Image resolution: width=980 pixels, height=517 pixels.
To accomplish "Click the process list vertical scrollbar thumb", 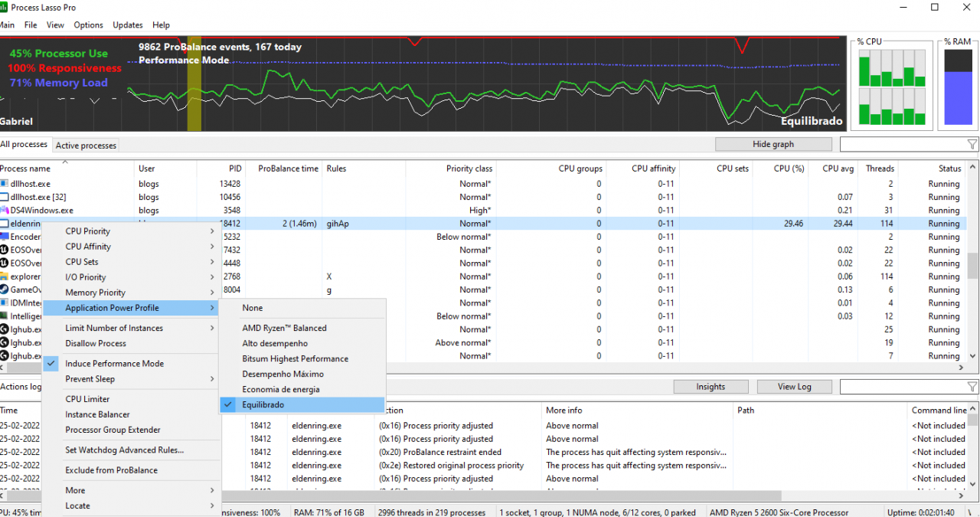I will [x=972, y=266].
